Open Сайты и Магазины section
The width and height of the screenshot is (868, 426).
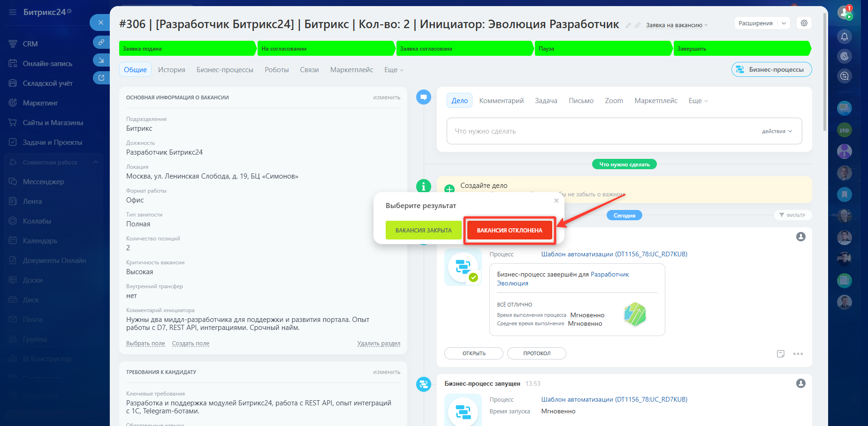[x=53, y=123]
